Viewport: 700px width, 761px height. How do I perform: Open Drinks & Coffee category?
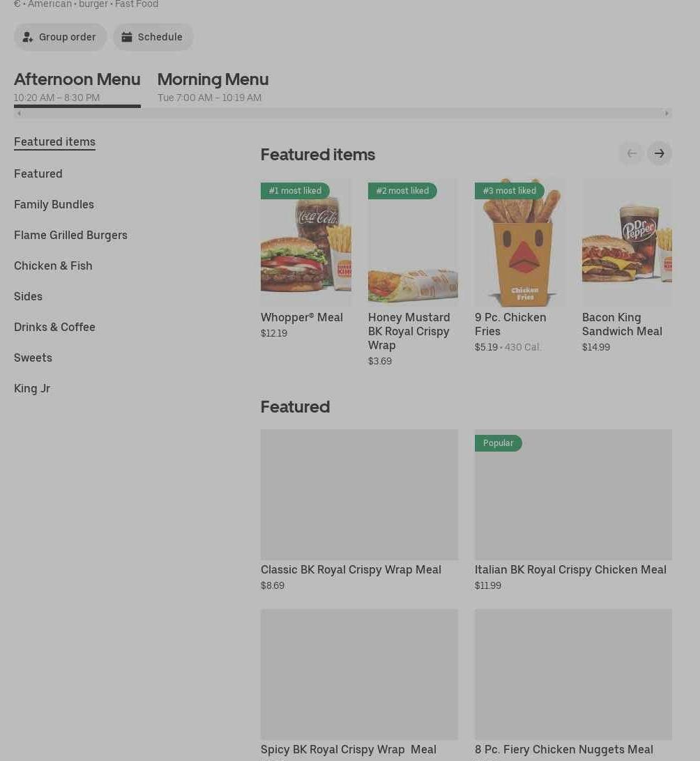[54, 327]
